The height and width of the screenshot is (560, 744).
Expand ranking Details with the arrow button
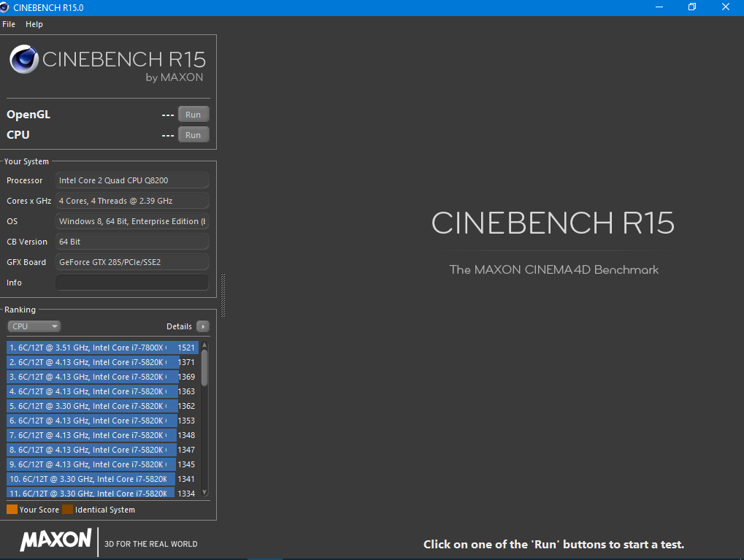click(x=202, y=326)
